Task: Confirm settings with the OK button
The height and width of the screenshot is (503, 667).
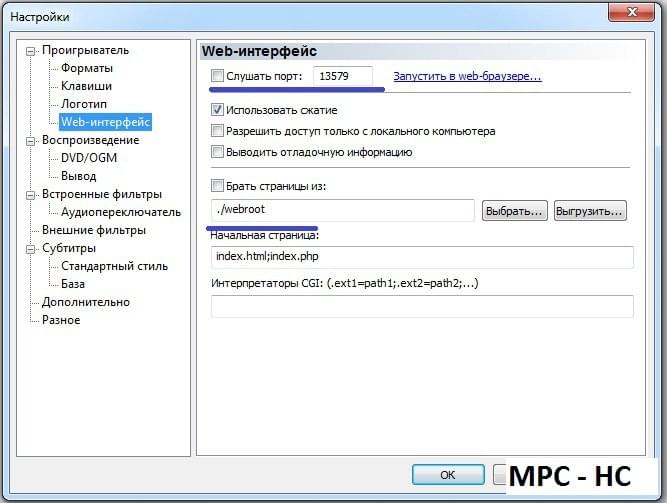Action: click(x=448, y=474)
